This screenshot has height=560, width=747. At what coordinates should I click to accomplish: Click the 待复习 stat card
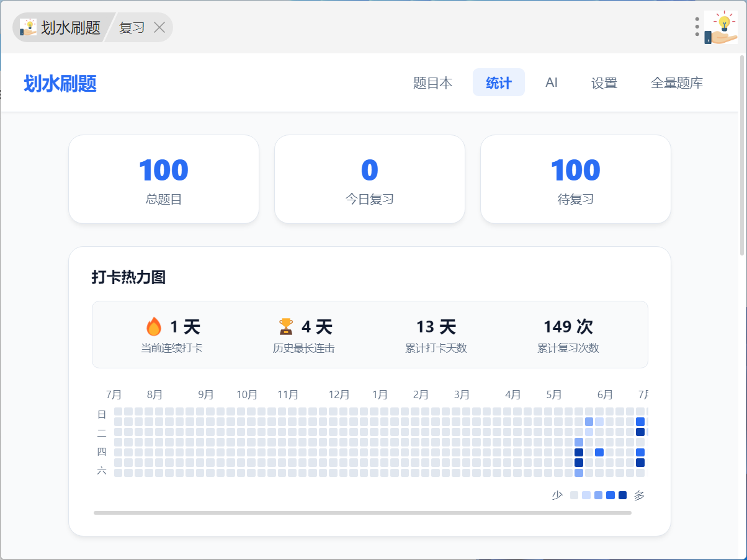click(576, 179)
